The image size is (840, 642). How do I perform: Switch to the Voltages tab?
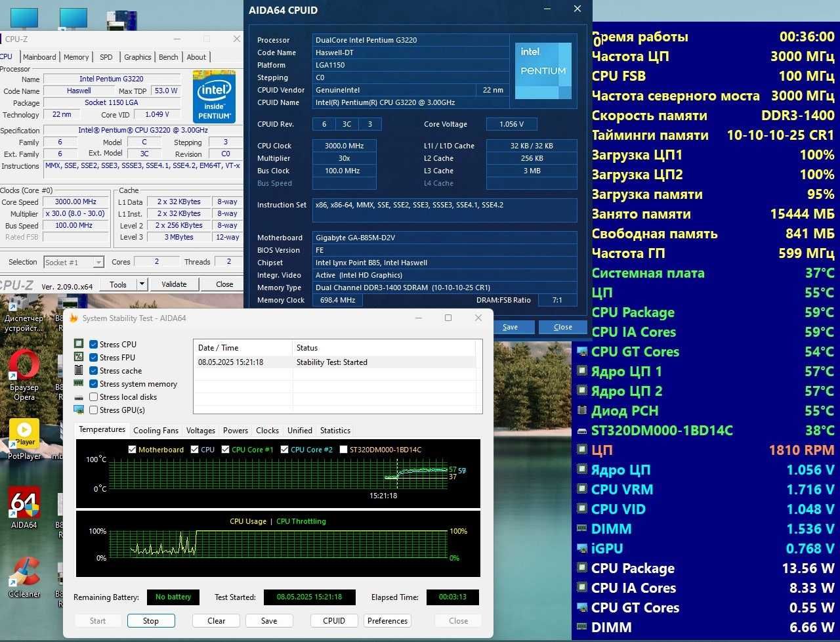click(x=201, y=431)
